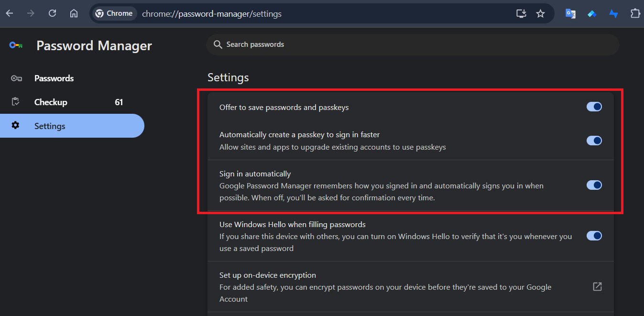Bookmark this page with star icon
644x316 pixels.
540,13
